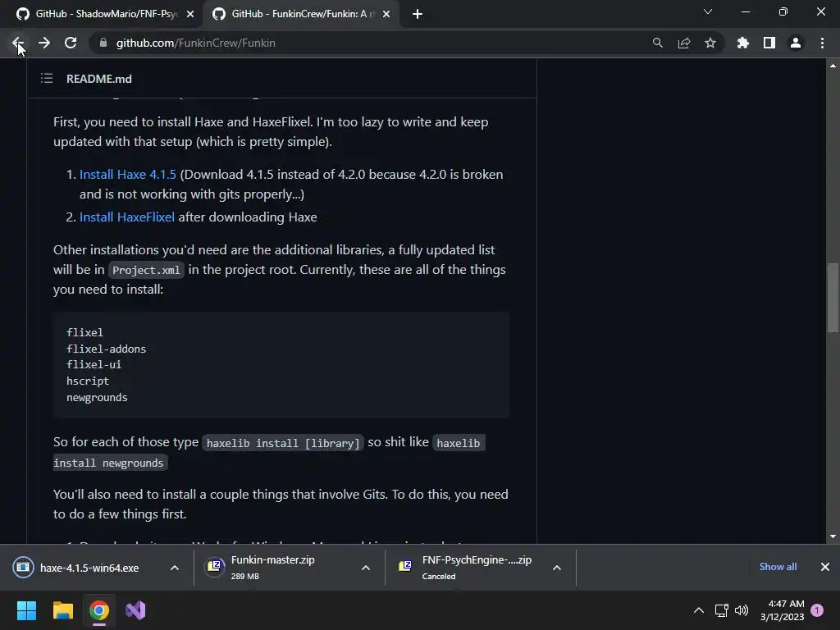This screenshot has height=630, width=840.
Task: Click the scrollbar down arrow
Action: coord(833,536)
